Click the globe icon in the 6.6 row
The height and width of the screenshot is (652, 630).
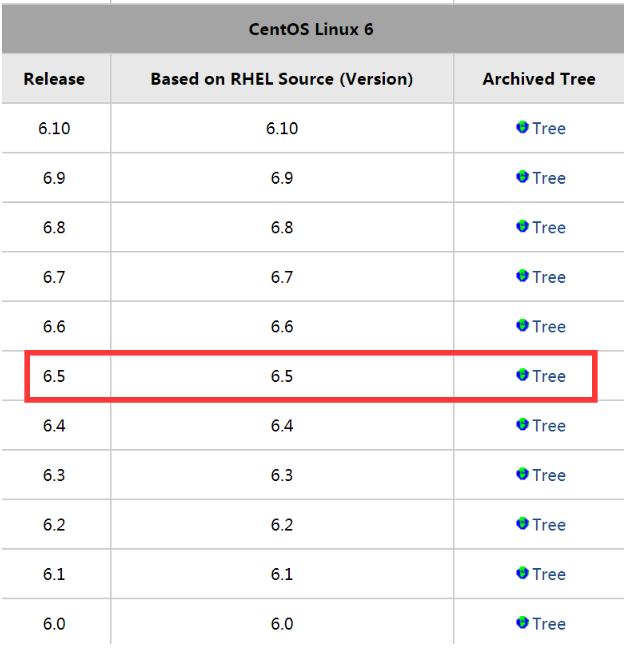coord(522,325)
